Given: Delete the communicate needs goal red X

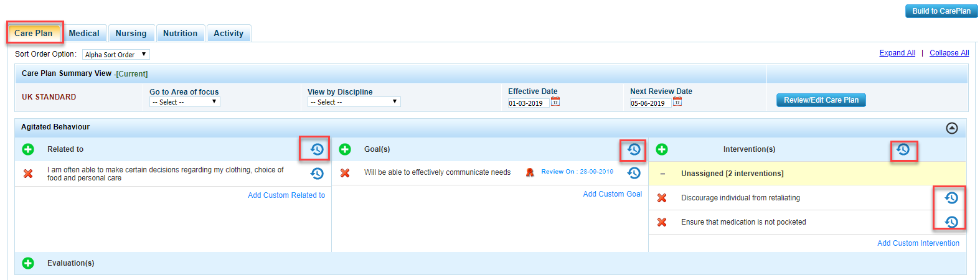Looking at the screenshot, I should point(345,173).
